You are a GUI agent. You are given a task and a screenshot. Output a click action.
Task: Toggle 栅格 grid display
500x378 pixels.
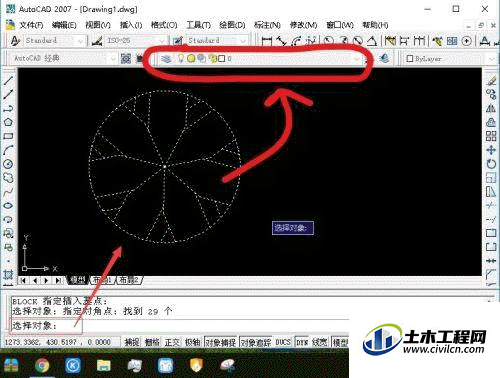click(152, 342)
